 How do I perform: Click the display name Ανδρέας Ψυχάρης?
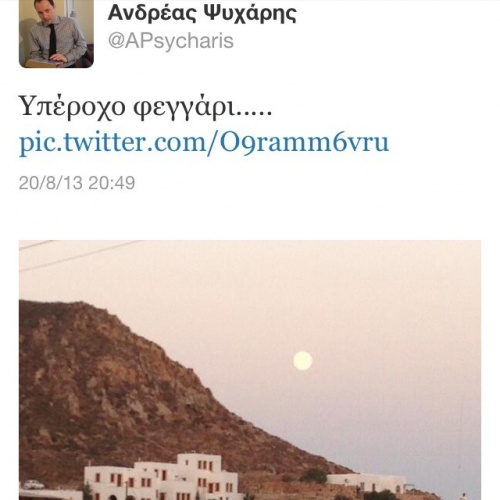pos(202,13)
